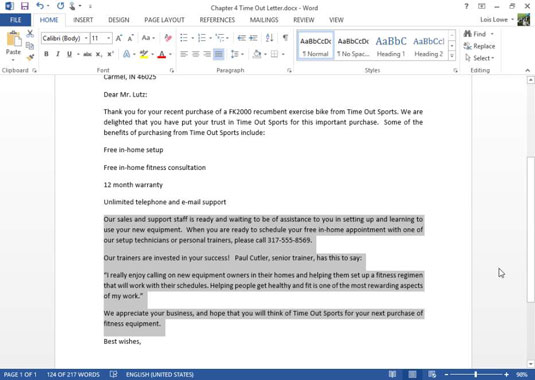535x380 pixels.
Task: Toggle Bold formatting
Action: (46, 54)
